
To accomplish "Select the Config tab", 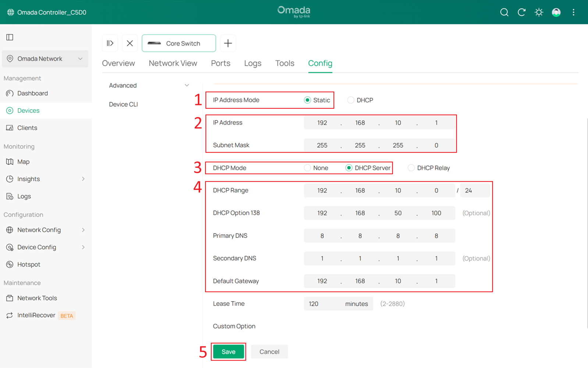I will coord(320,63).
